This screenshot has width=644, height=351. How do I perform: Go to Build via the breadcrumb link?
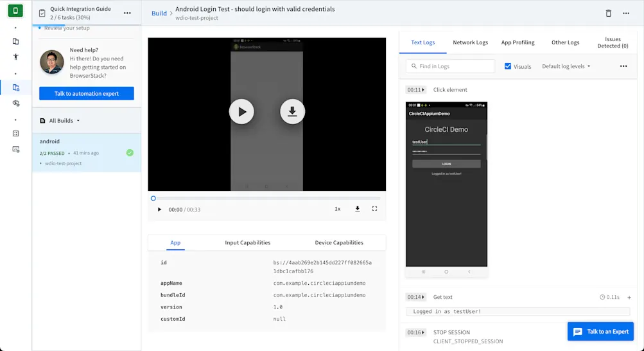point(159,13)
